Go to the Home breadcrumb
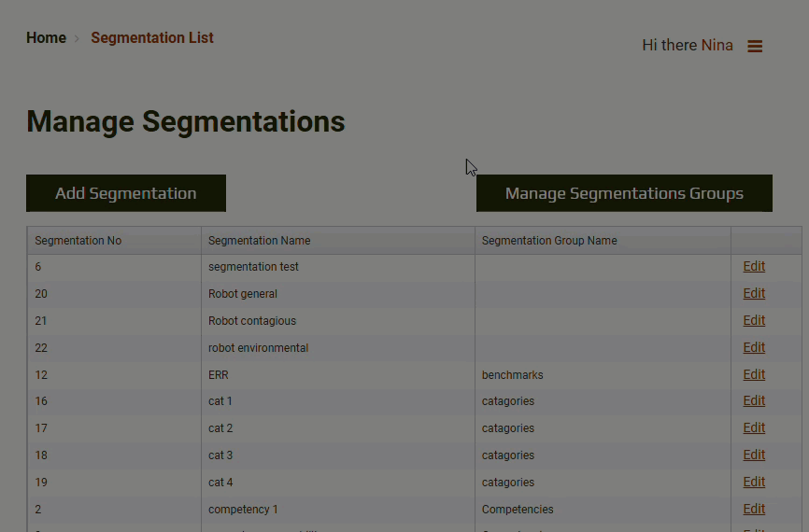The height and width of the screenshot is (532, 809). [47, 37]
